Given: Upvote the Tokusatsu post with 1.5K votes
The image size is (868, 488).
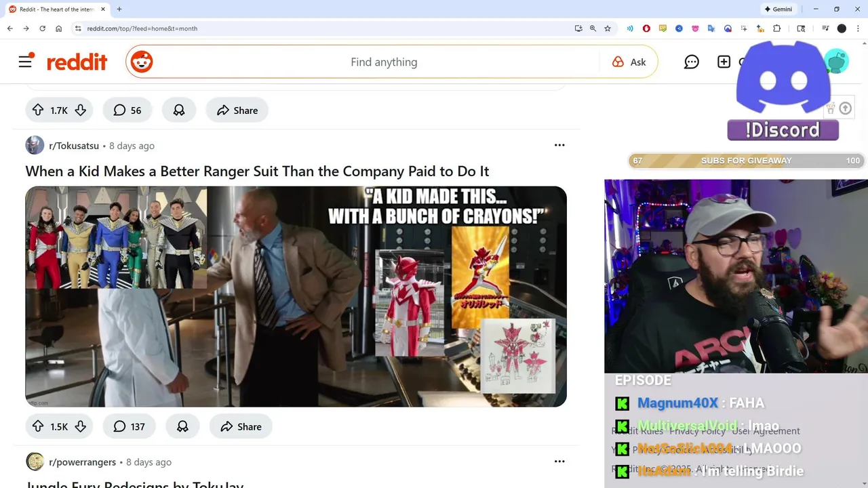Looking at the screenshot, I should 38,426.
